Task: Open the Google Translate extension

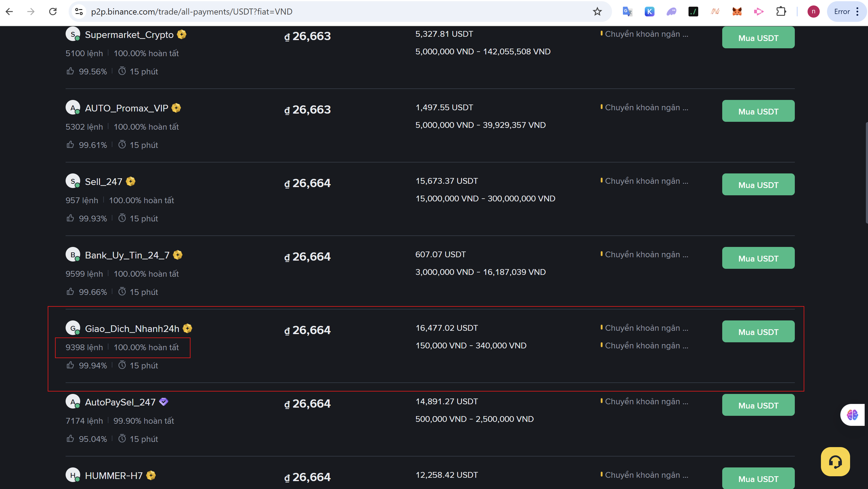Action: coord(627,12)
